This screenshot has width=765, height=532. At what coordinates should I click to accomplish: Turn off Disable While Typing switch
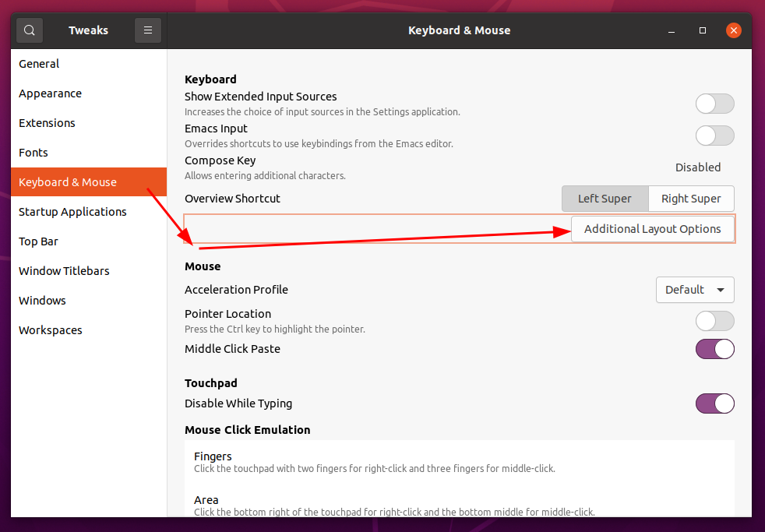click(714, 403)
